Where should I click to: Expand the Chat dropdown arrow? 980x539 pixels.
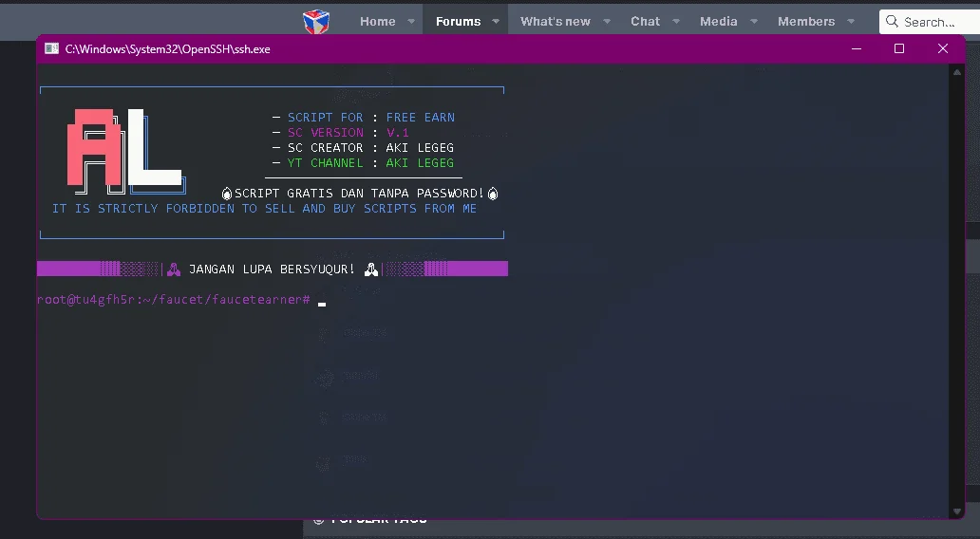click(x=676, y=21)
